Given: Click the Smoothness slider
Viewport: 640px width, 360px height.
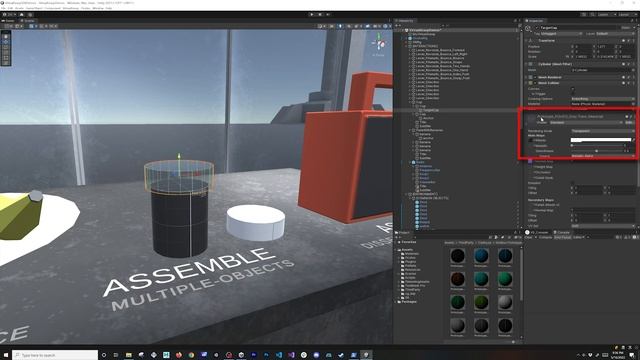Looking at the screenshot, I should (x=598, y=151).
